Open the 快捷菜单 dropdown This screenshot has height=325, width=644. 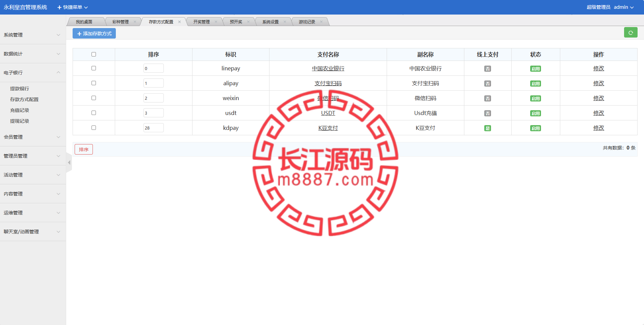73,7
